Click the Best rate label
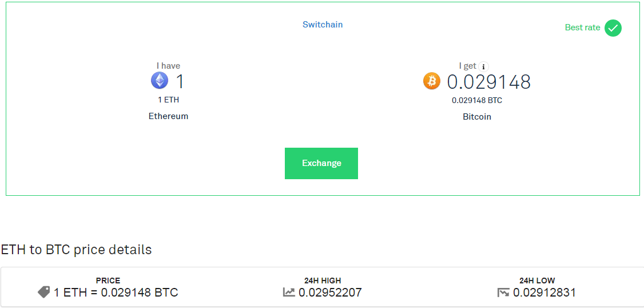The image size is (644, 308). pos(582,27)
